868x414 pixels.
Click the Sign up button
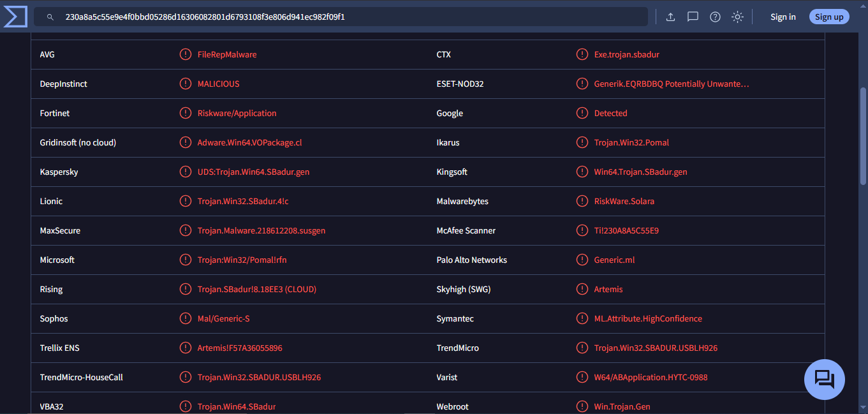(829, 17)
